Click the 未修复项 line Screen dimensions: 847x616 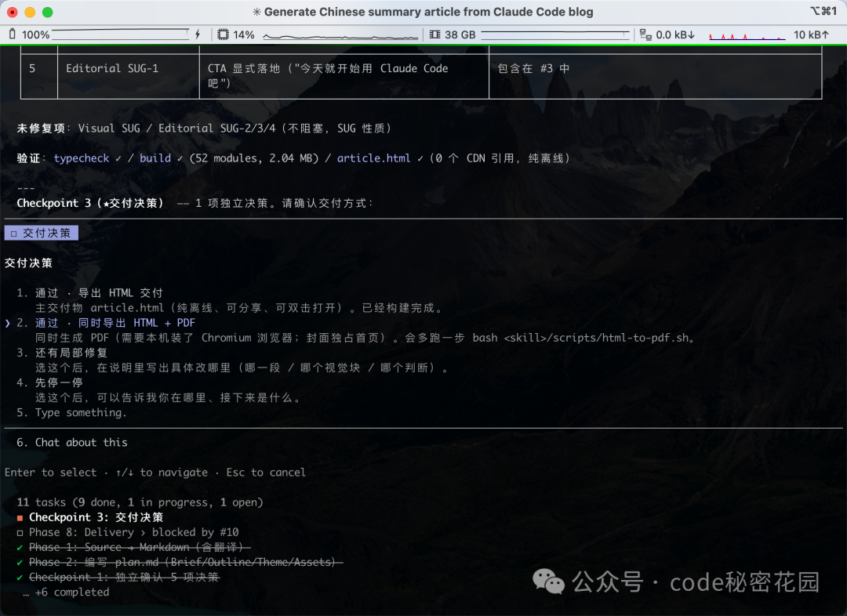click(x=204, y=128)
